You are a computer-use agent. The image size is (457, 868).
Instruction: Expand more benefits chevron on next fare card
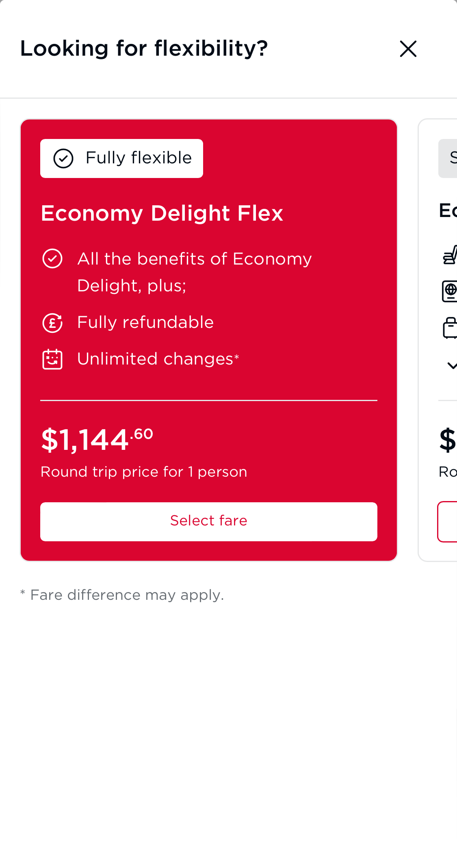[x=452, y=366]
